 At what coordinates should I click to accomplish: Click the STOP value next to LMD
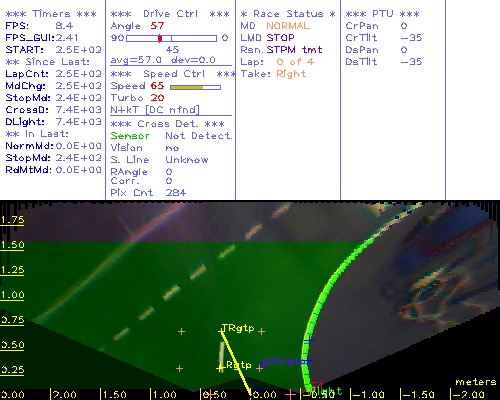point(280,38)
